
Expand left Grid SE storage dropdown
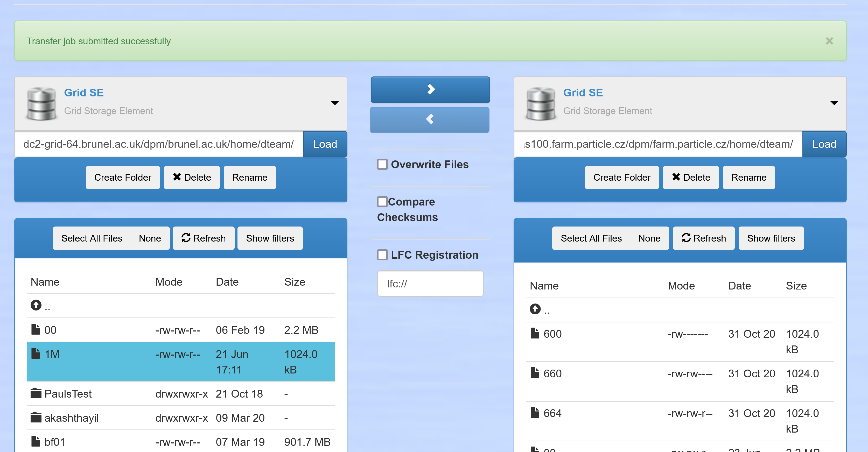tap(335, 103)
